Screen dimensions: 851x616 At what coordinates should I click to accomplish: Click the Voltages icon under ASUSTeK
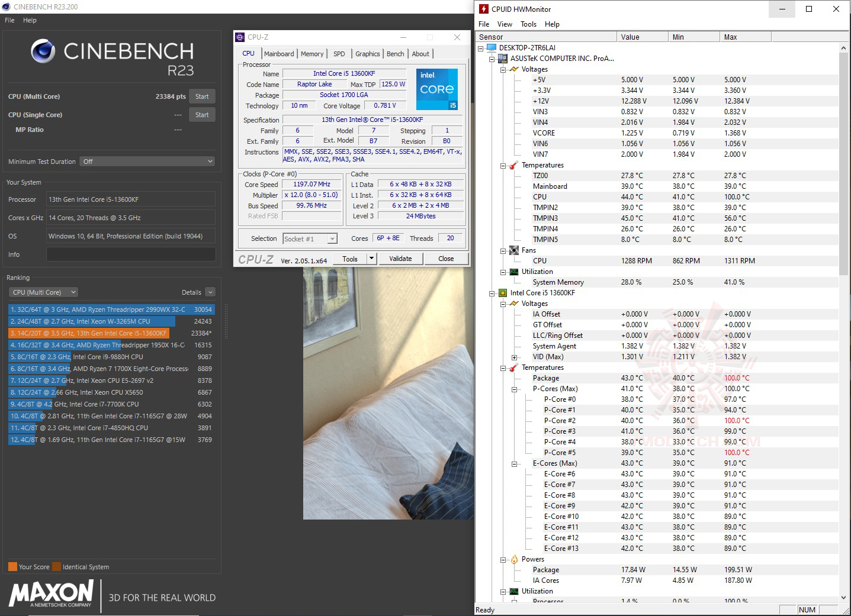[514, 69]
